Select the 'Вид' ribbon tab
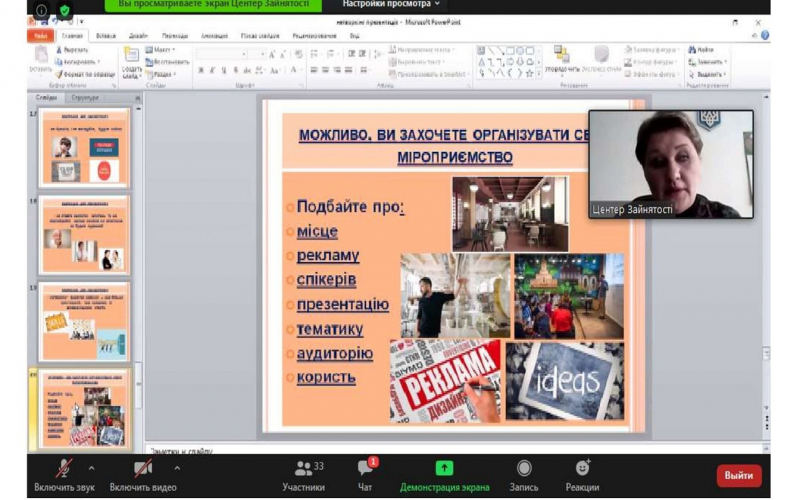Image resolution: width=800 pixels, height=500 pixels. coord(355,36)
